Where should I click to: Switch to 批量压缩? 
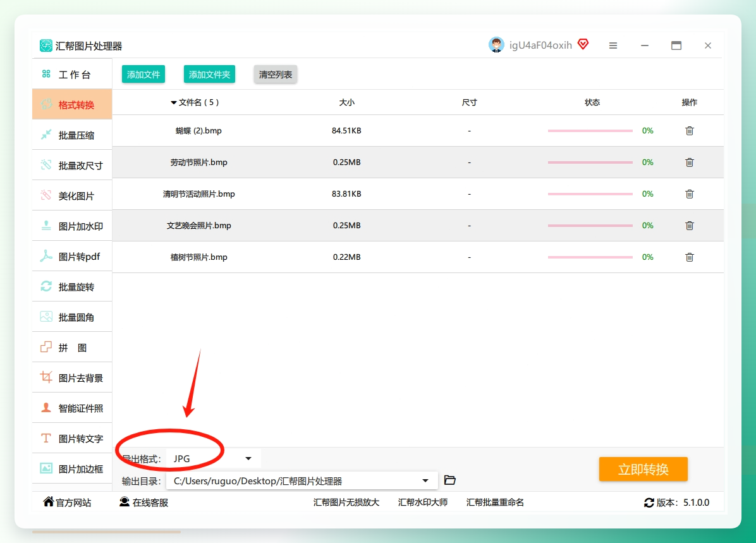coord(72,135)
